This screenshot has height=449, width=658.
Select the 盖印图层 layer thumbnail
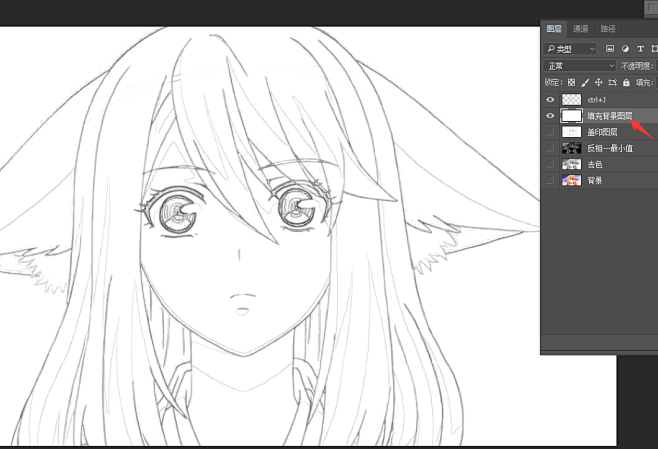click(x=572, y=132)
